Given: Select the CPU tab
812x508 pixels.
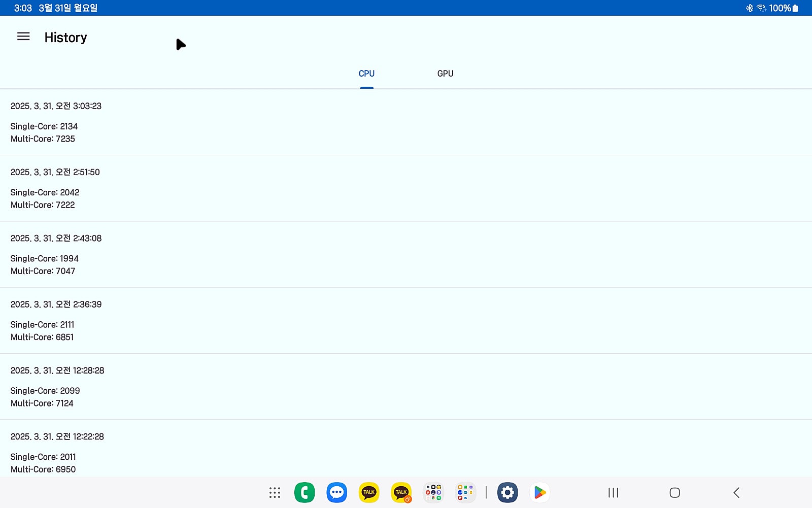Looking at the screenshot, I should [366, 74].
